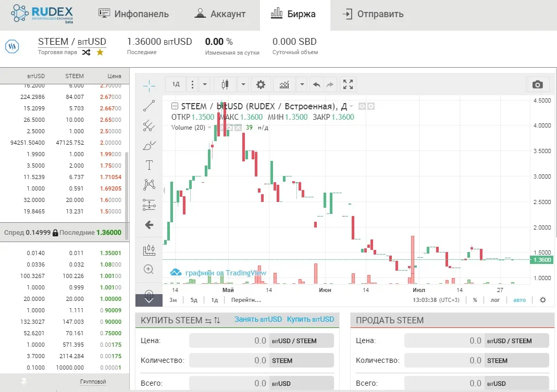This screenshot has height=392, width=557.
Task: Select the trend line drawing tool
Action: (x=149, y=106)
